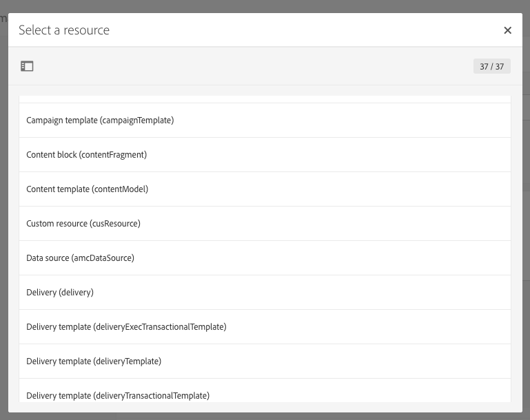The height and width of the screenshot is (420, 530).
Task: Select the Delivery (delivery) resource
Action: point(60,293)
